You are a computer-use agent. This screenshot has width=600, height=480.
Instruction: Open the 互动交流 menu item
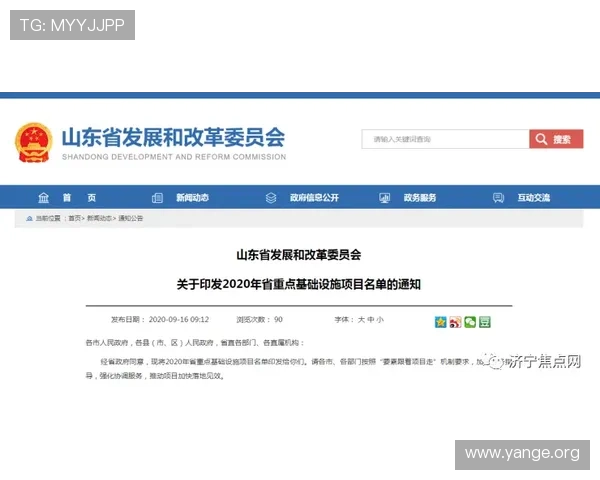tap(534, 198)
